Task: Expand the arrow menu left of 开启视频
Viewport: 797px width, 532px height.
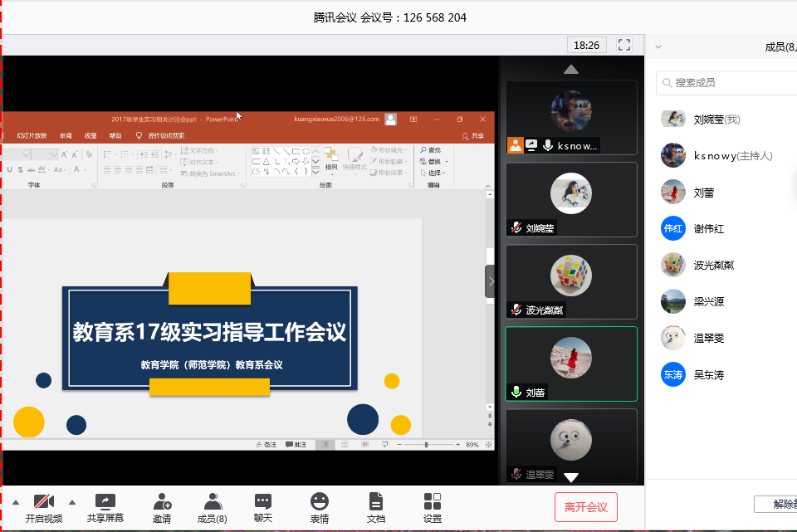Action: pos(15,501)
